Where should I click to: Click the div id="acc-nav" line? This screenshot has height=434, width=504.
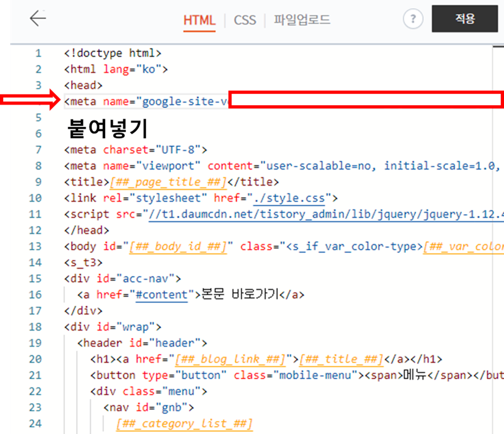[x=122, y=278]
